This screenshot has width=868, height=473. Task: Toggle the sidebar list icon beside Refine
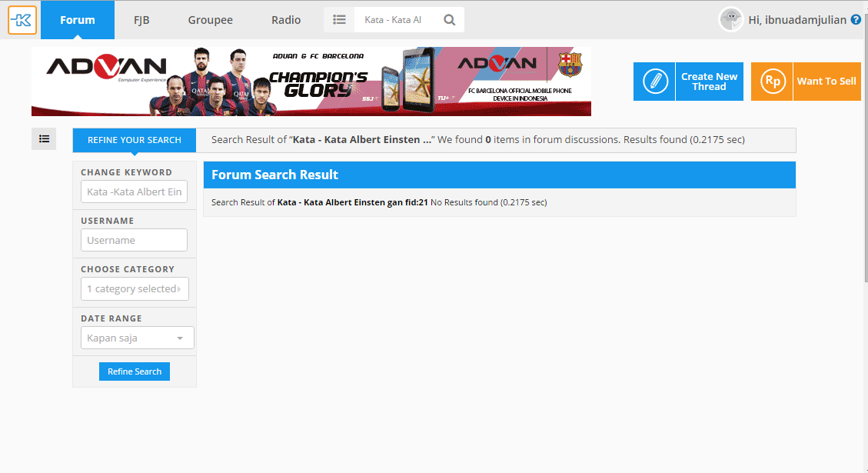pyautogui.click(x=44, y=139)
